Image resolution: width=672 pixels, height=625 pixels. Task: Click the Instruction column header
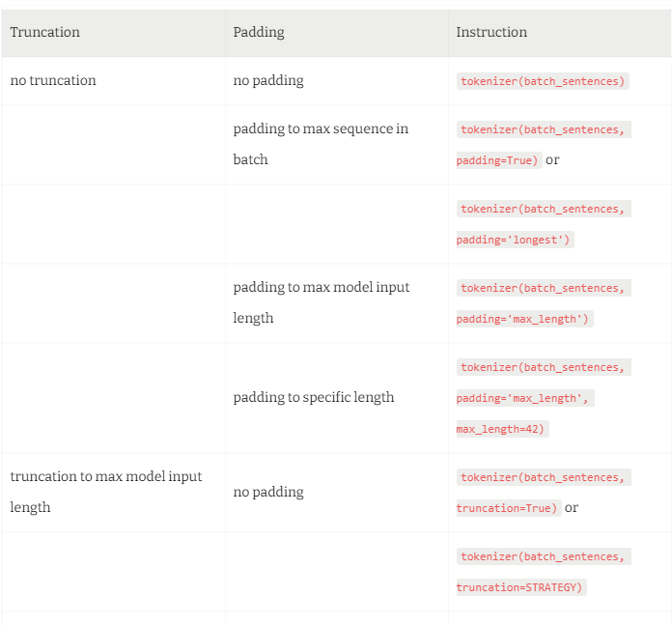click(491, 32)
